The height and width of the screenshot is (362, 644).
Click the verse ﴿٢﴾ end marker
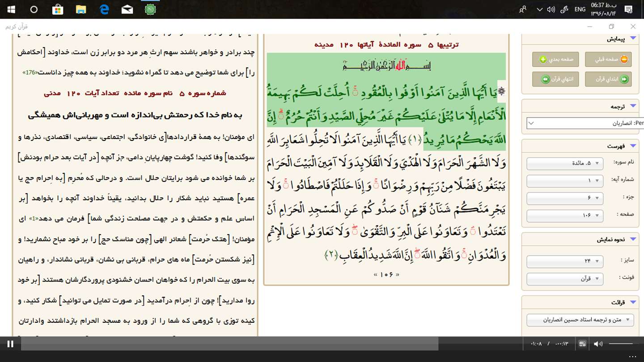(x=331, y=255)
